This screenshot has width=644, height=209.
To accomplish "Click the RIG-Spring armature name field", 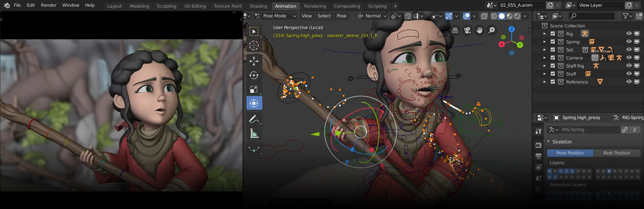I will click(x=589, y=130).
